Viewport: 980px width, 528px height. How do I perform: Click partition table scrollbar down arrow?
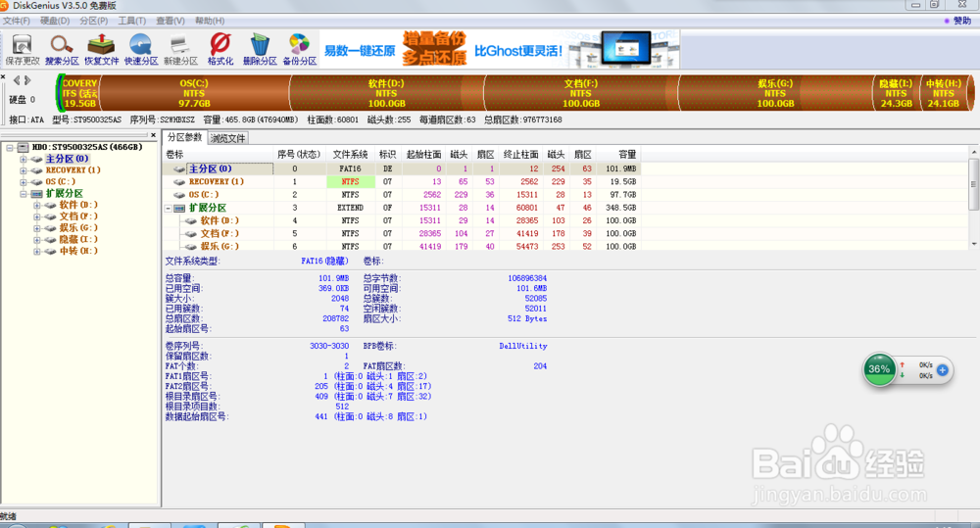tap(974, 244)
